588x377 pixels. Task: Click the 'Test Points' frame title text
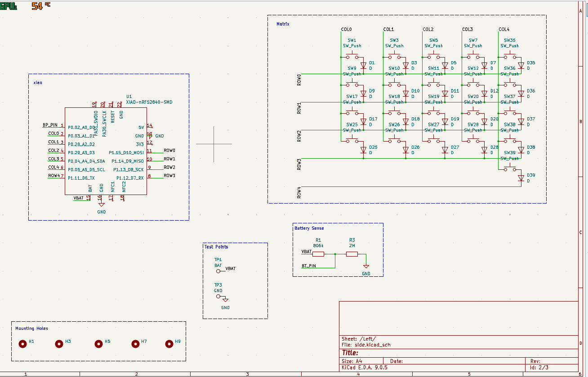point(216,247)
